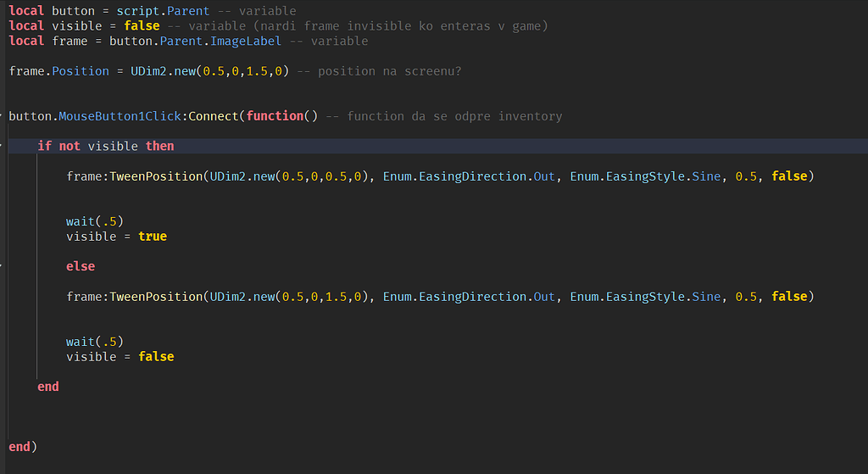This screenshot has height=474, width=868.
Task: Click 'Sine' easing style in the first tween
Action: [x=706, y=176]
